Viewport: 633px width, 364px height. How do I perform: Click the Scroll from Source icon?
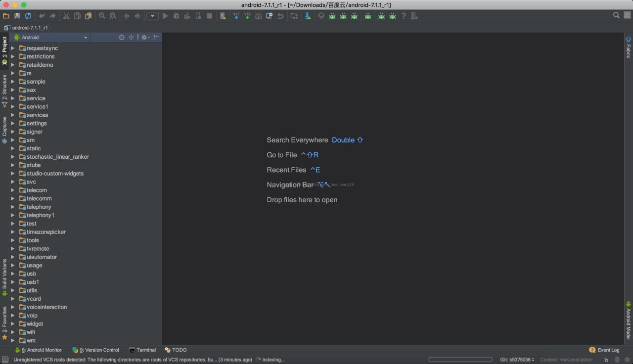[122, 37]
